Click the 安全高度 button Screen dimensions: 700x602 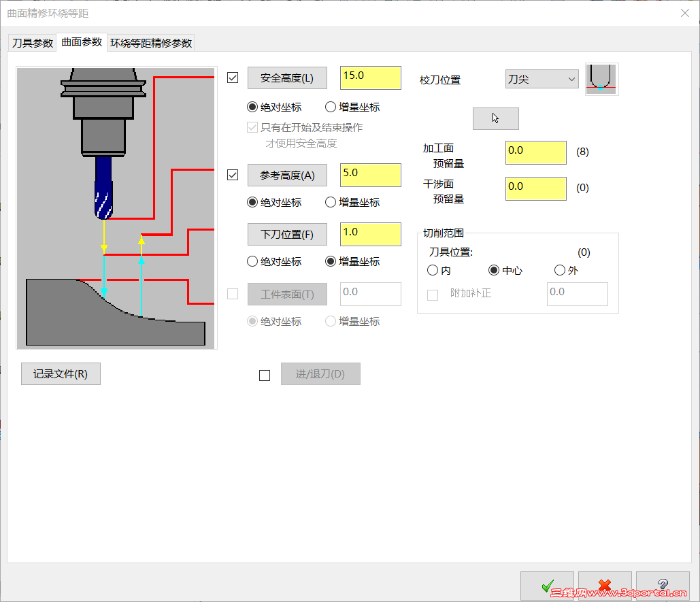click(287, 78)
